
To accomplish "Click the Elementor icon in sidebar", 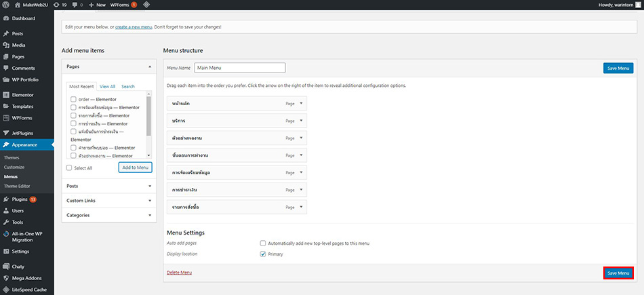I will pyautogui.click(x=5, y=95).
